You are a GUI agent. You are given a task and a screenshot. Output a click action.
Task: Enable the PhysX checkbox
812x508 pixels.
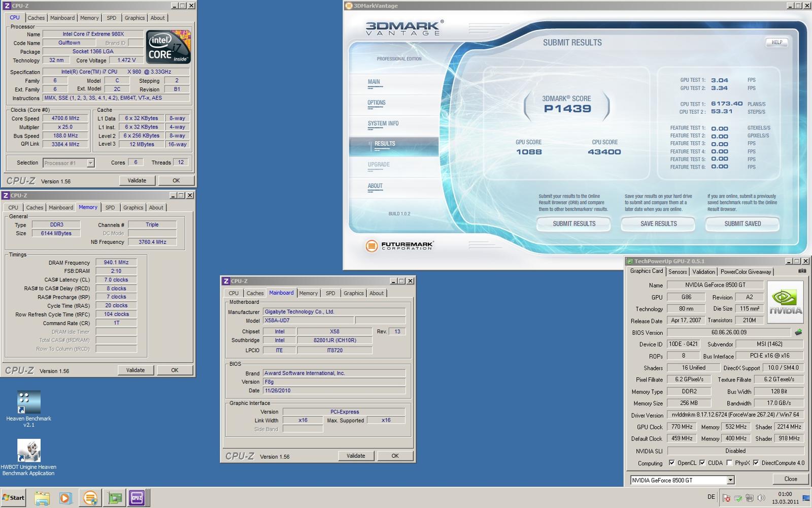729,463
